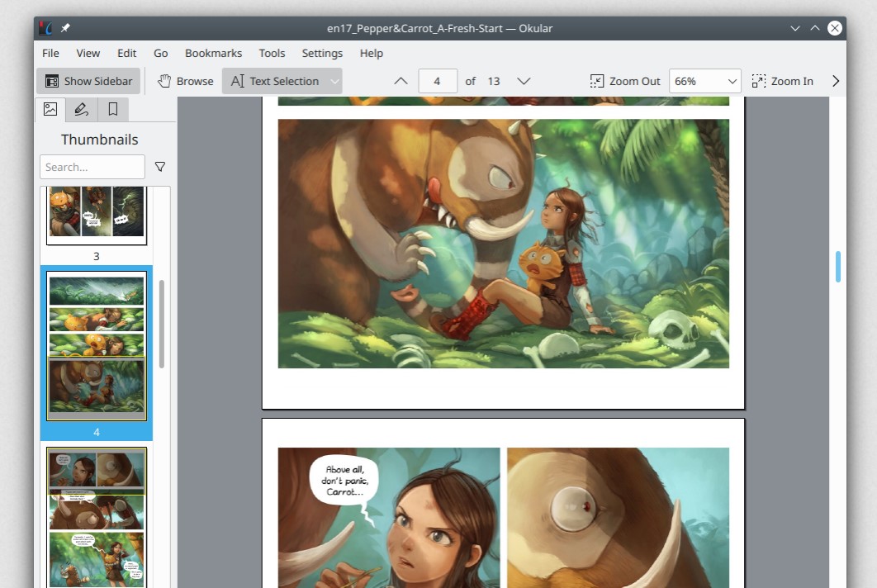
Task: Go to previous page with up arrow
Action: pyautogui.click(x=401, y=81)
